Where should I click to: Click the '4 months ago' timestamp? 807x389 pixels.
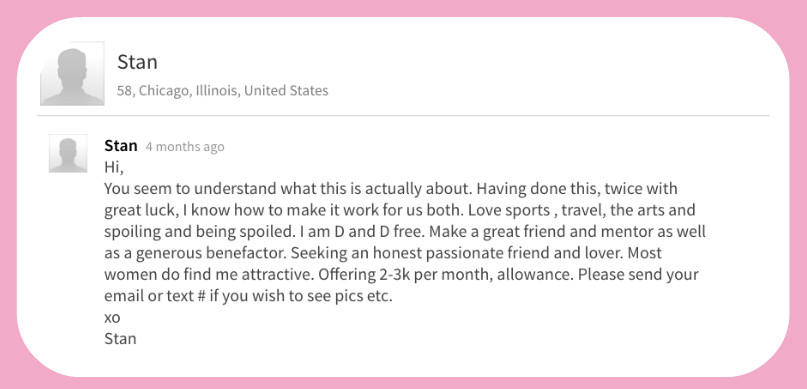click(185, 147)
